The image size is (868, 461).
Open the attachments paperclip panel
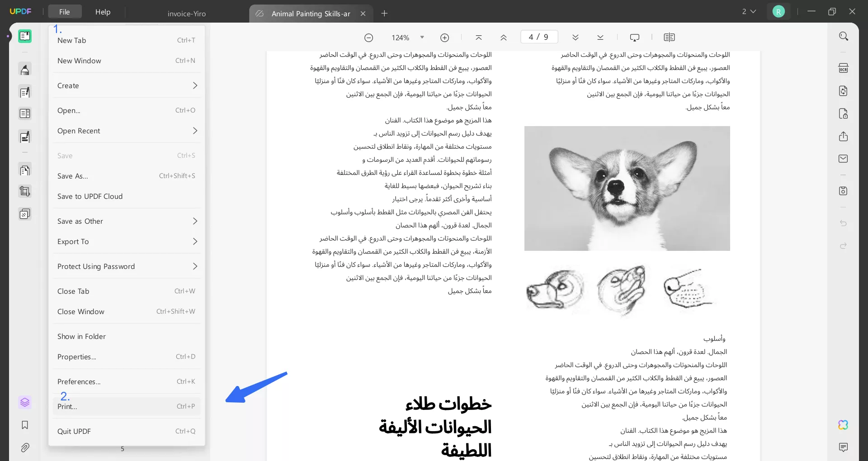(25, 448)
